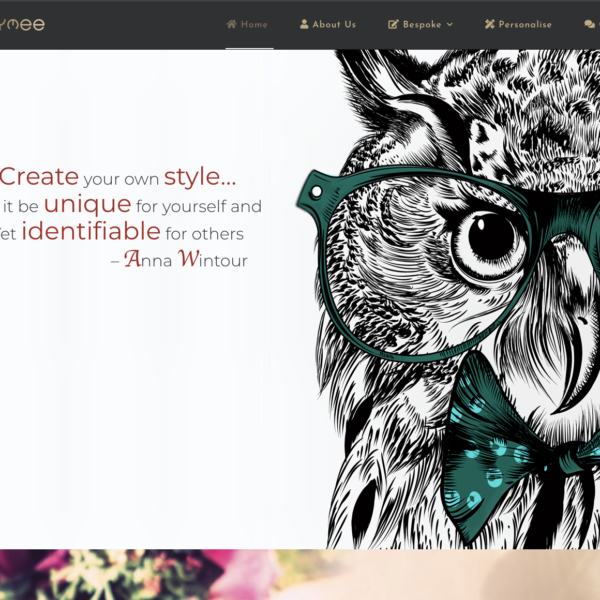Click the tools icon beside Personalise
The image size is (600, 600).
point(490,24)
